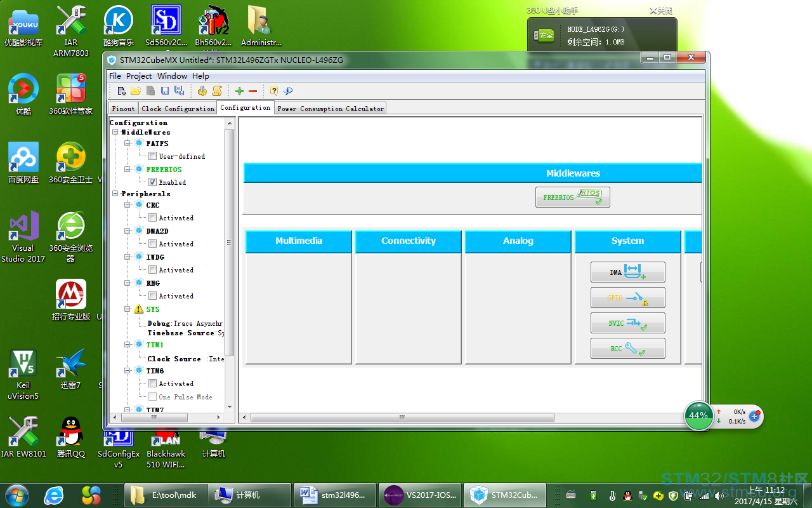Collapse the FREERTOS tree node

pos(128,170)
